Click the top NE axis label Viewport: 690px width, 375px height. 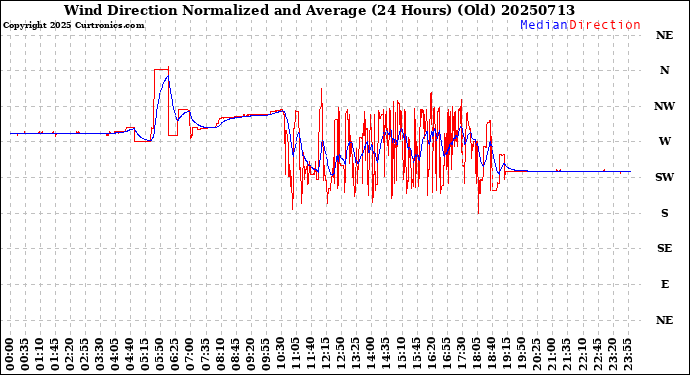point(664,35)
